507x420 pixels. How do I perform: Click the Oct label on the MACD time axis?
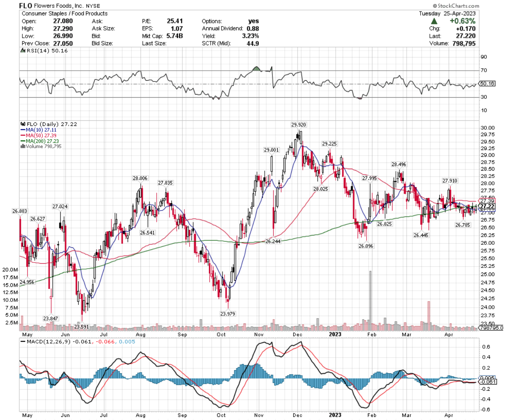tap(221, 415)
